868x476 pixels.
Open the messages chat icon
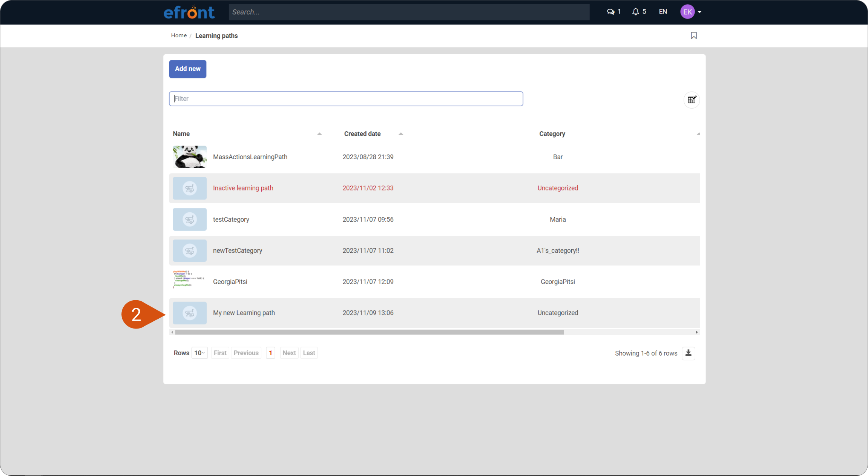pyautogui.click(x=610, y=12)
